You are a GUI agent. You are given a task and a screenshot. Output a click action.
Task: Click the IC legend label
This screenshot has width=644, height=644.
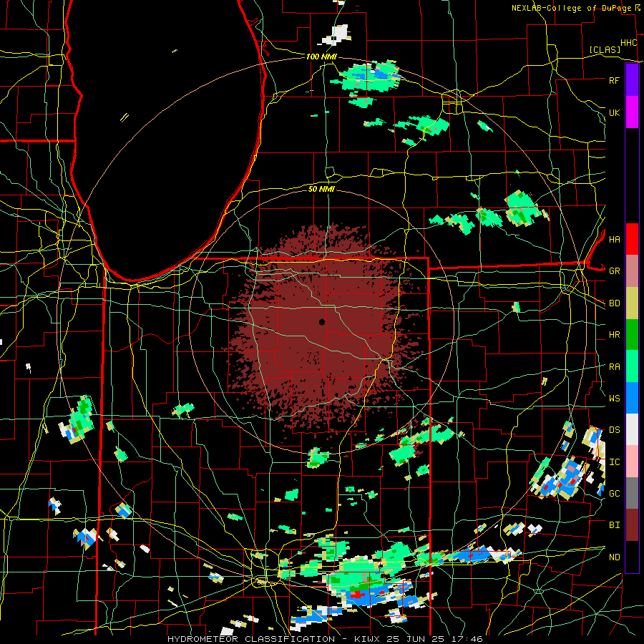pos(614,462)
